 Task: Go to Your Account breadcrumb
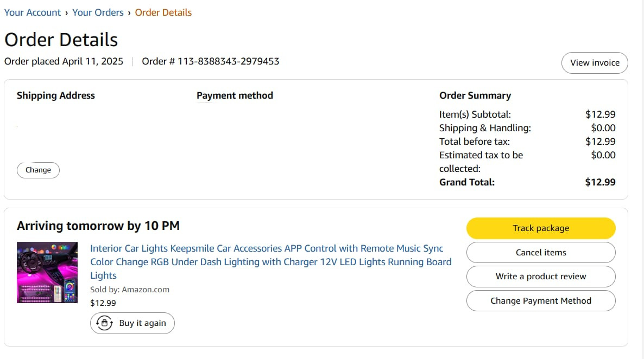33,12
